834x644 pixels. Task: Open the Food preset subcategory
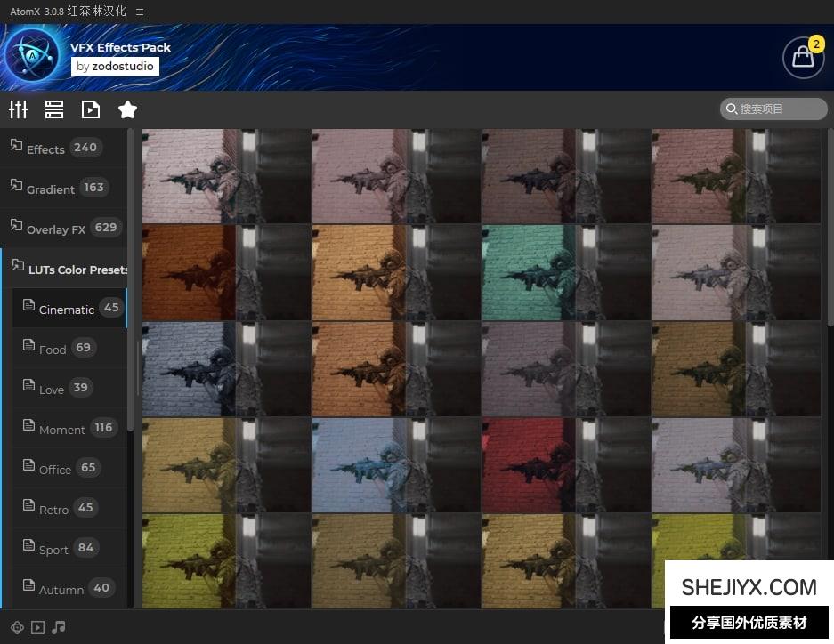click(53, 349)
